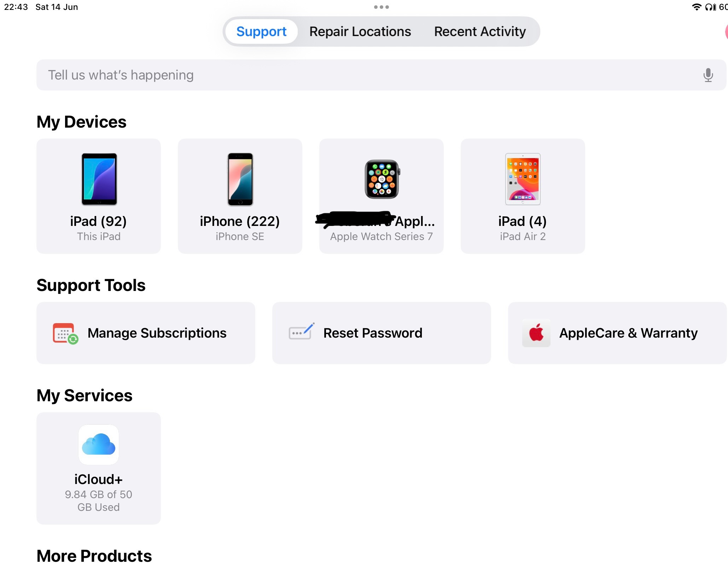Tap the iPad (92) device image
728x566 pixels.
pos(99,179)
